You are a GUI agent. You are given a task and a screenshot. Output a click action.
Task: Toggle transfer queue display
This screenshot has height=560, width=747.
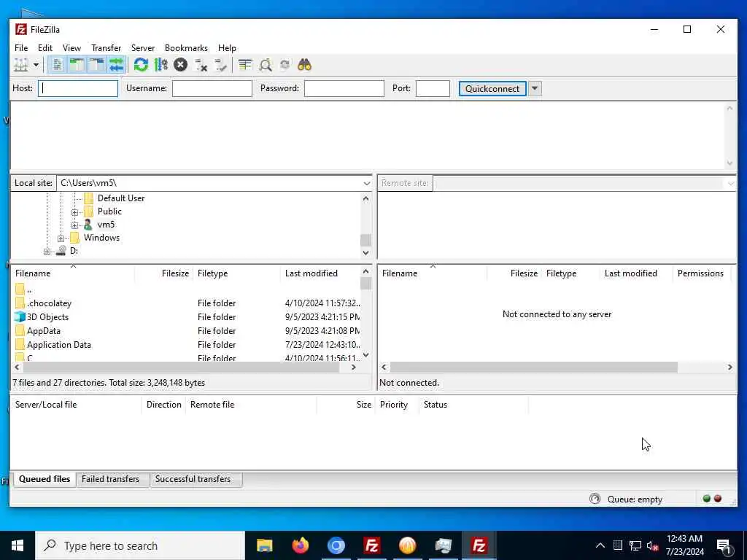[x=116, y=65]
